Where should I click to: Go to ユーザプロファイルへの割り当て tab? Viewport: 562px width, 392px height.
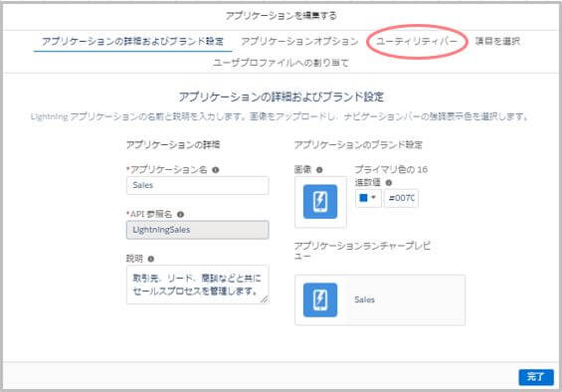281,63
